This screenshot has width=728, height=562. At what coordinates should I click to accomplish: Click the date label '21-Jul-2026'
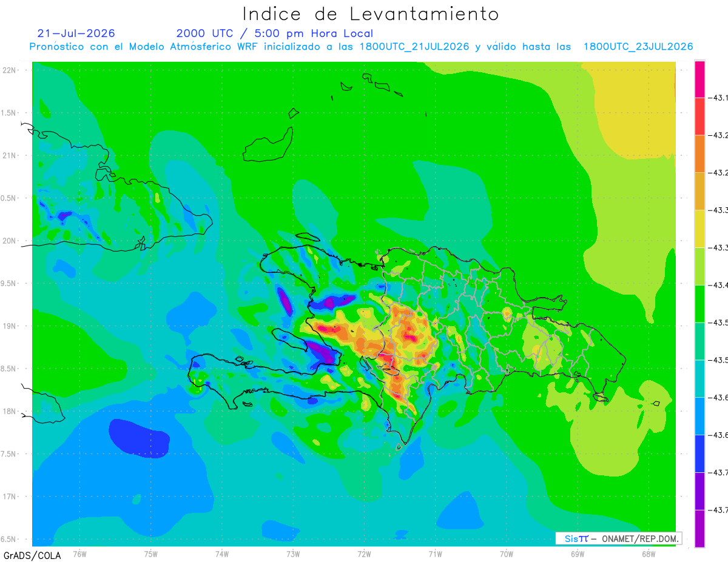(x=76, y=33)
